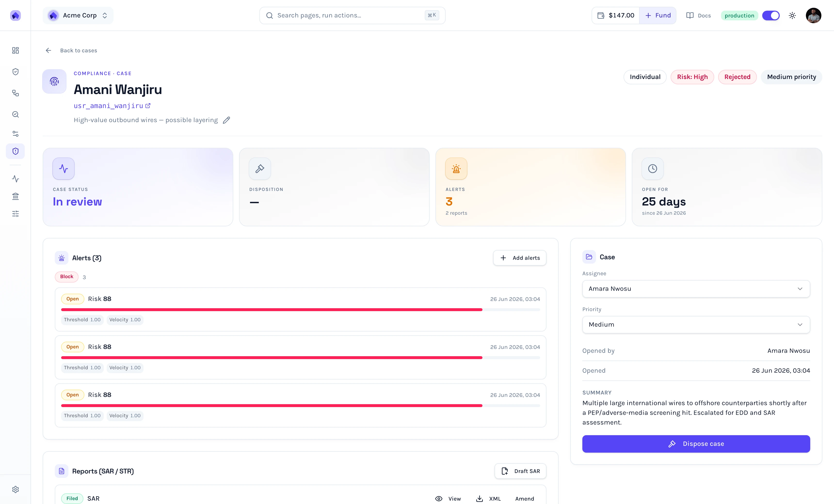This screenshot has height=504, width=834.
Task: Toggle the production environment switch
Action: [x=771, y=15]
